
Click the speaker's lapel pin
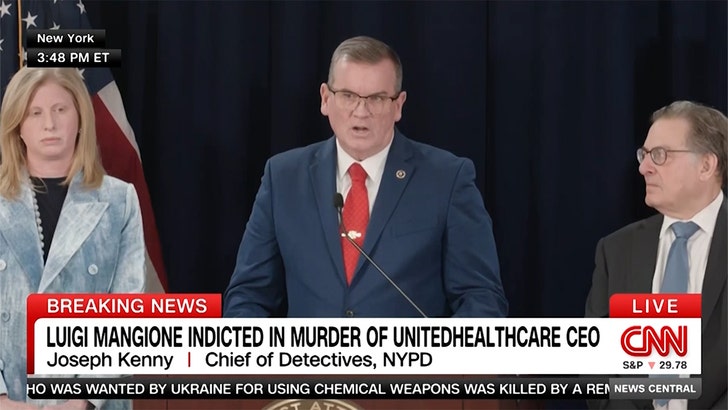pyautogui.click(x=400, y=174)
